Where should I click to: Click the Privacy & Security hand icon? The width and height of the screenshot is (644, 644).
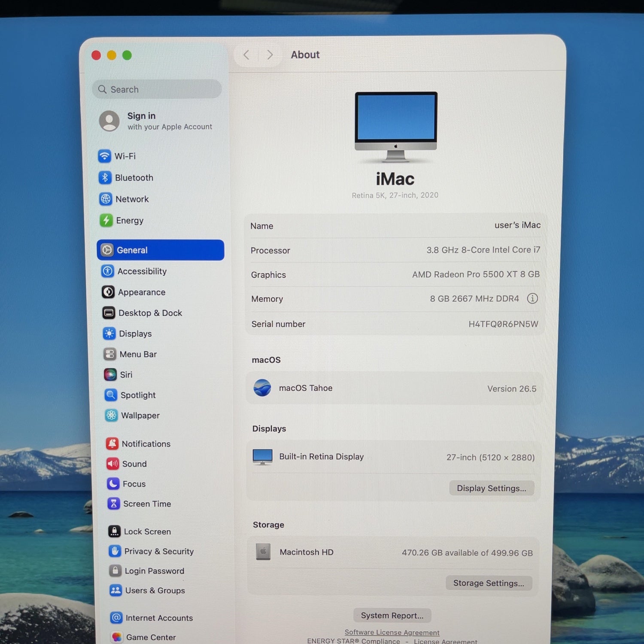(115, 551)
